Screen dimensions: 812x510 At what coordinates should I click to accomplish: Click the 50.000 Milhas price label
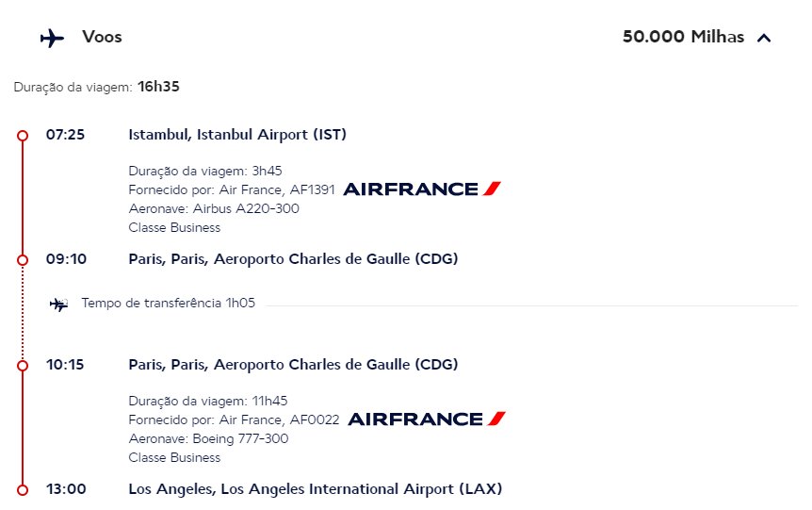click(x=683, y=37)
